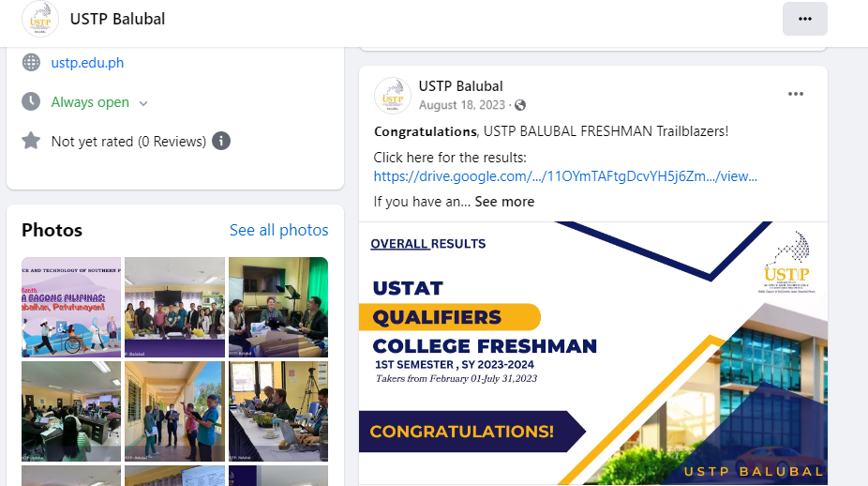
Task: Open the hallway photo thumbnail
Action: (x=175, y=411)
